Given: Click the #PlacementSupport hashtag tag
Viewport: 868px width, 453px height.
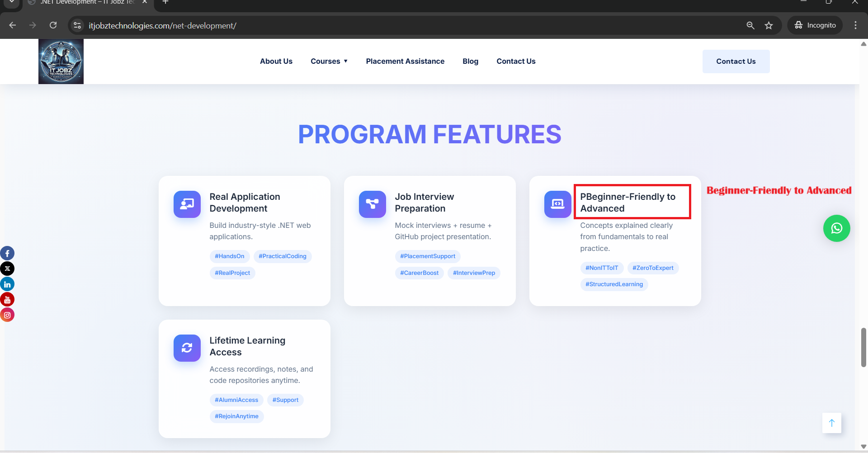Looking at the screenshot, I should pos(428,256).
